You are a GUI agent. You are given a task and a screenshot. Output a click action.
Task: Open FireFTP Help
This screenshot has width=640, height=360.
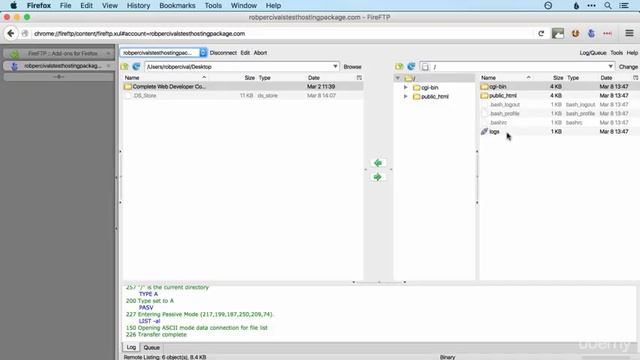pyautogui.click(x=632, y=53)
